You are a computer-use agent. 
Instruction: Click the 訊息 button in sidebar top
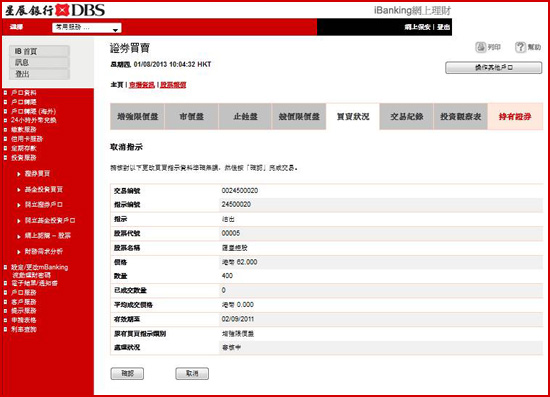pos(39,62)
